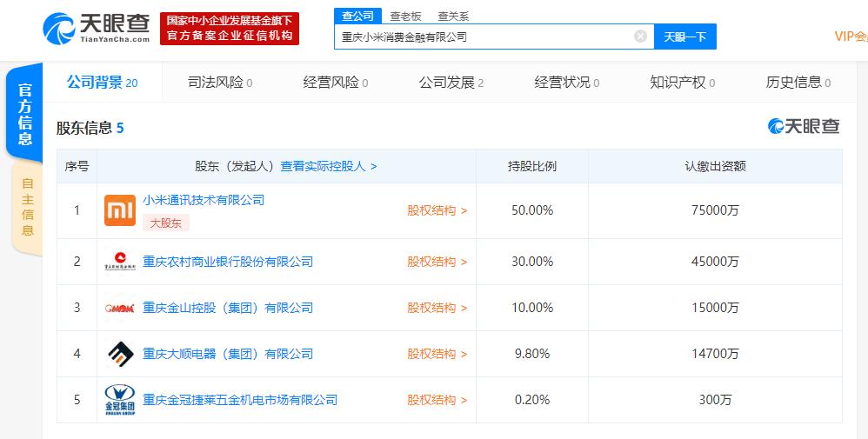Expand 股权结构 for 重庆大顺电器

point(437,353)
